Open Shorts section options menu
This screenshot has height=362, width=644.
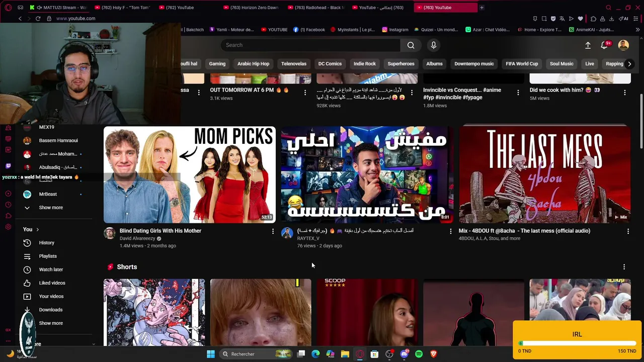[x=624, y=267]
